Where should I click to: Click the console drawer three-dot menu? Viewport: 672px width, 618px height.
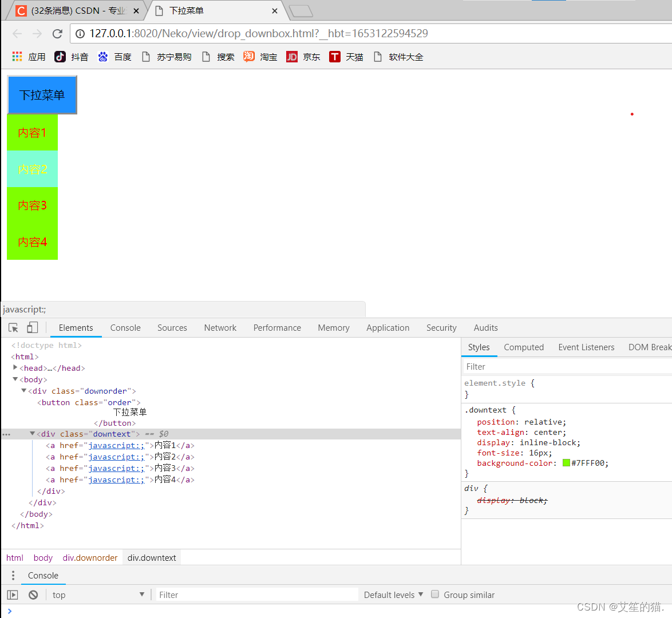pyautogui.click(x=13, y=575)
